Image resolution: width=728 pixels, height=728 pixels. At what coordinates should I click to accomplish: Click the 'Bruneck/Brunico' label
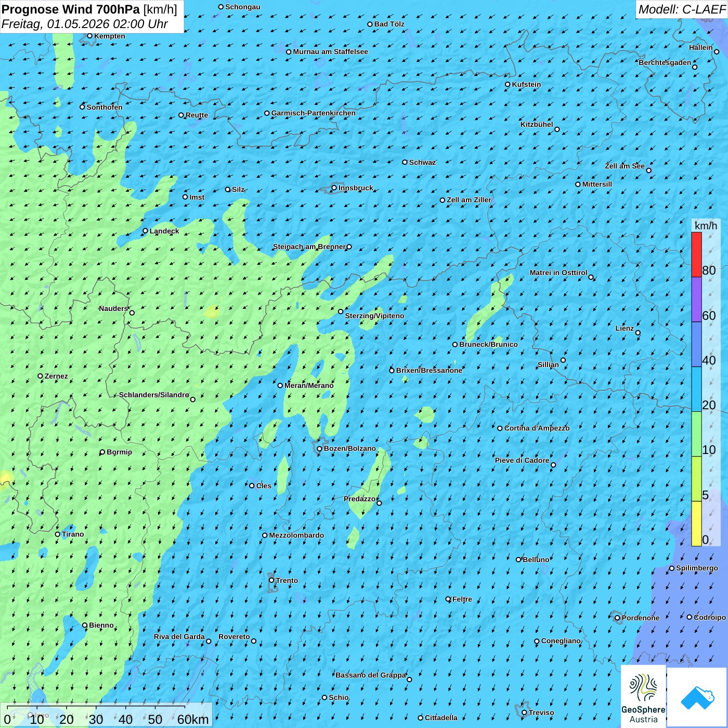click(x=488, y=344)
